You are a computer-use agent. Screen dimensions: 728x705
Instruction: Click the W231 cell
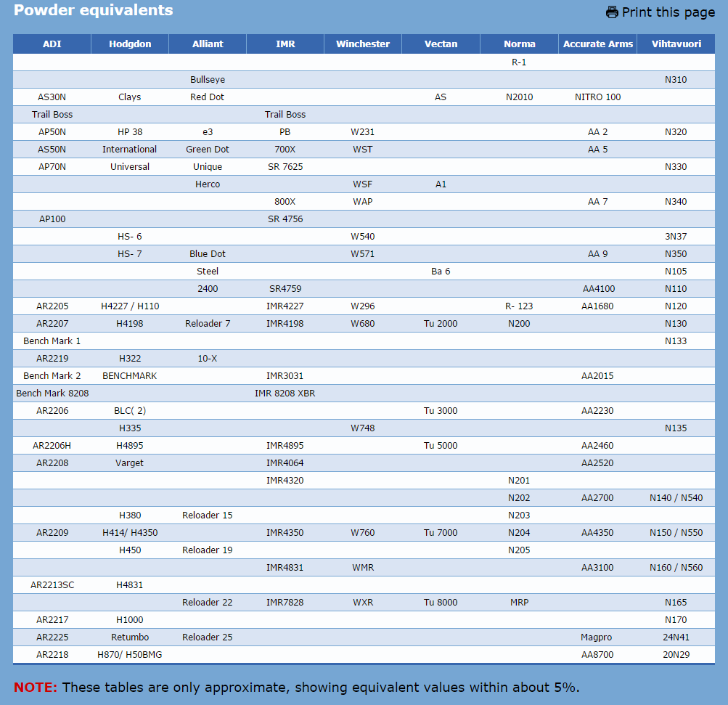363,132
